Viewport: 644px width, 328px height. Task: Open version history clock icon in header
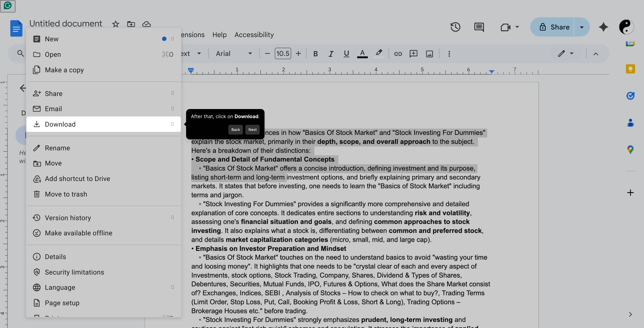(x=455, y=27)
